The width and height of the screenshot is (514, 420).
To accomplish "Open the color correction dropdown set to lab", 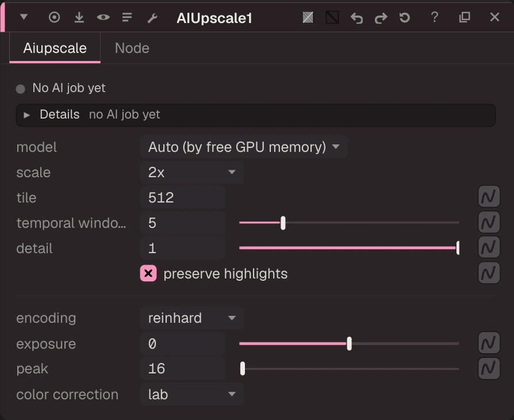I will [192, 394].
